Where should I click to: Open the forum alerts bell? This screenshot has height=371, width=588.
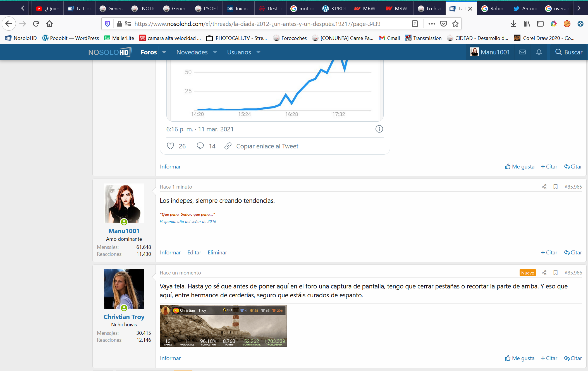click(539, 52)
